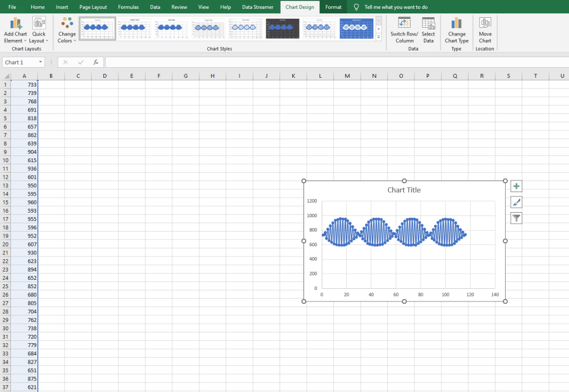Click the Switch Row/Column icon
569x392 pixels.
[405, 23]
